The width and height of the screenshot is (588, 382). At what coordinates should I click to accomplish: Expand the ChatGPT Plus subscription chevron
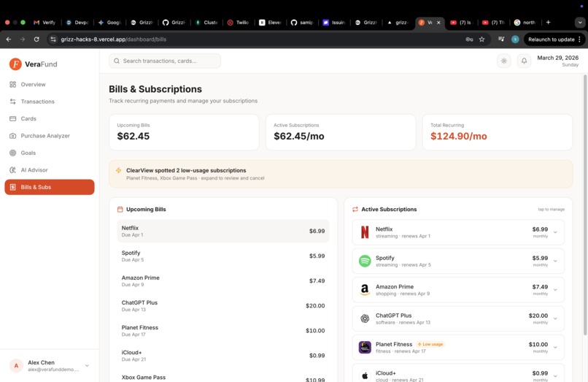555,318
